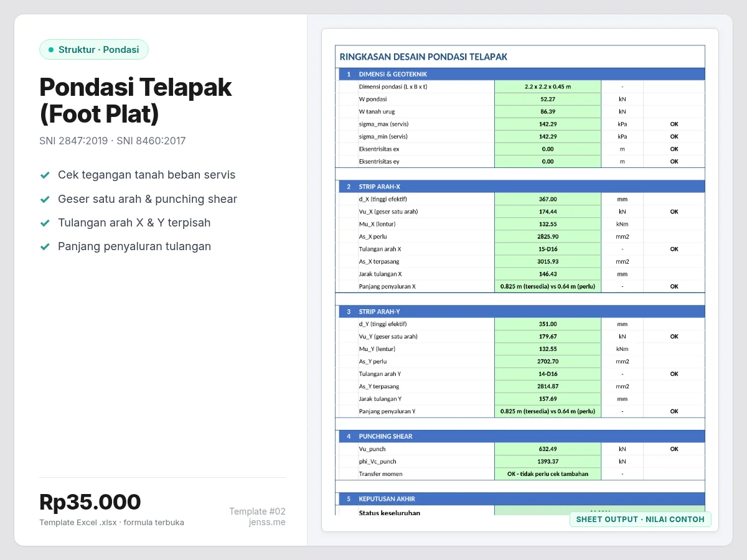Screen dimensions: 747x560
Task: Click the Panjang penyaluran Y label
Action: (x=387, y=411)
